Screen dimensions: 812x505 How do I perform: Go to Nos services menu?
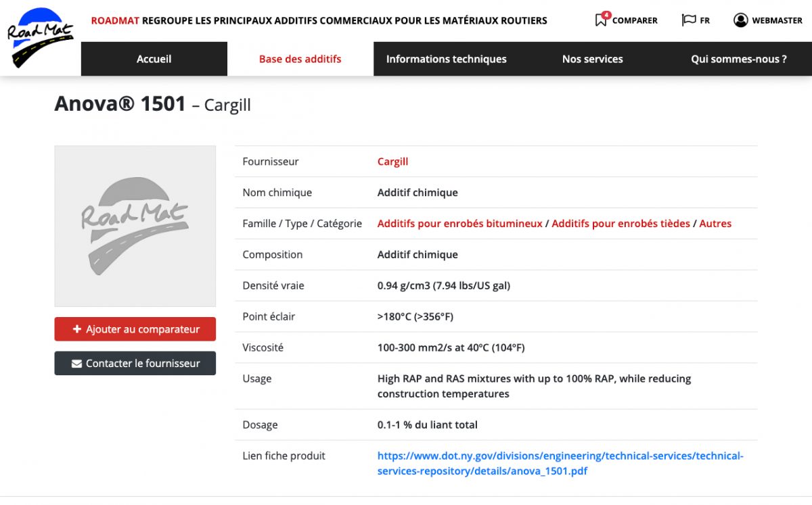(x=592, y=59)
